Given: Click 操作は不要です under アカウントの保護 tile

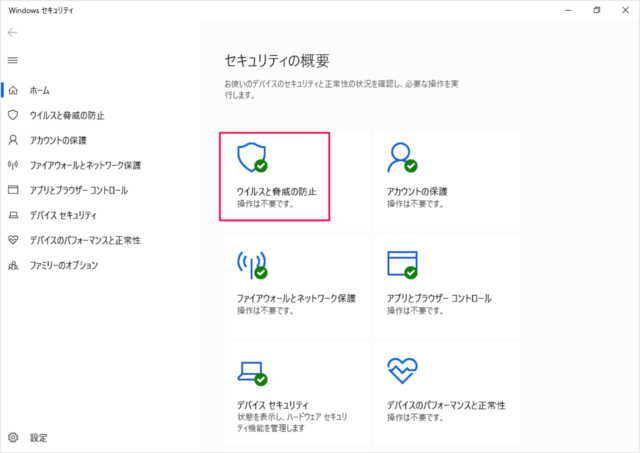Looking at the screenshot, I should (415, 204).
